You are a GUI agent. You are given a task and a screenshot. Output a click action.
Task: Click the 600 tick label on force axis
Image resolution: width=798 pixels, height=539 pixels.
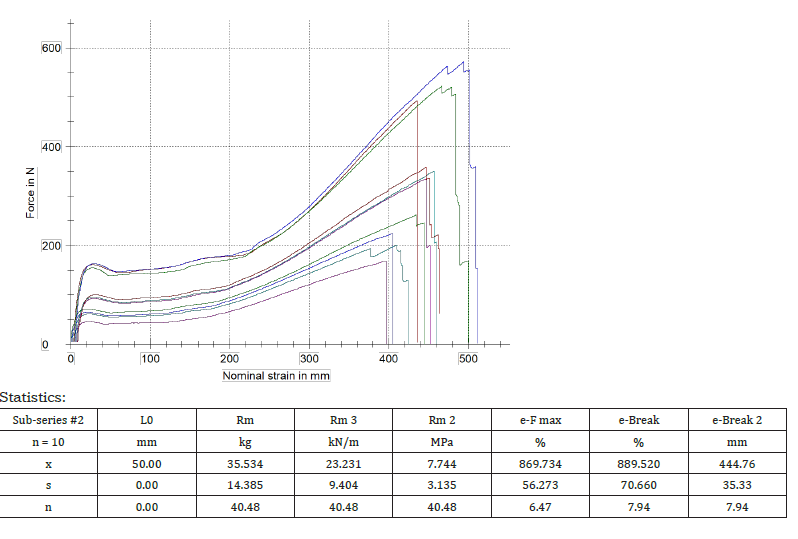51,49
